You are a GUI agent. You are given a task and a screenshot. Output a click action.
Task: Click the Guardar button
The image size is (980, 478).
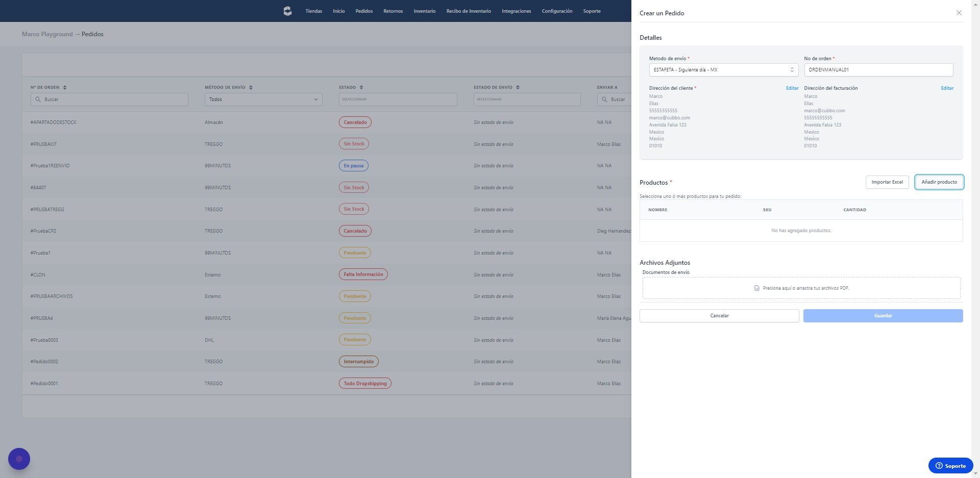coord(883,316)
